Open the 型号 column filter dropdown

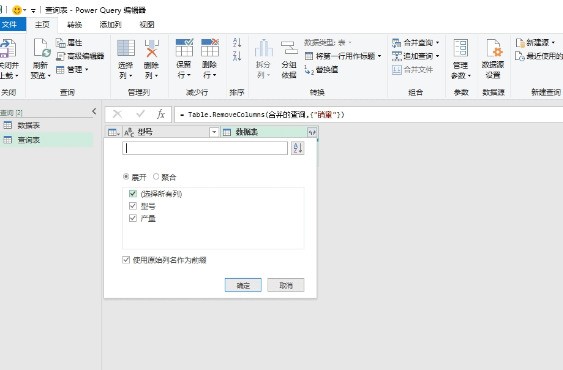(x=214, y=132)
